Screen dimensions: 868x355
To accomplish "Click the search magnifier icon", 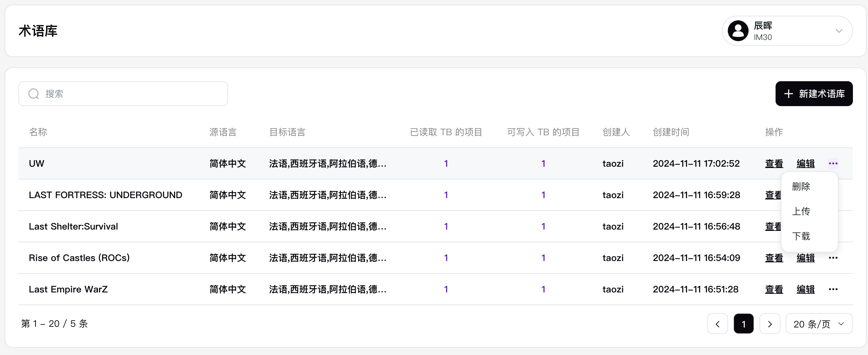I will pyautogui.click(x=33, y=94).
